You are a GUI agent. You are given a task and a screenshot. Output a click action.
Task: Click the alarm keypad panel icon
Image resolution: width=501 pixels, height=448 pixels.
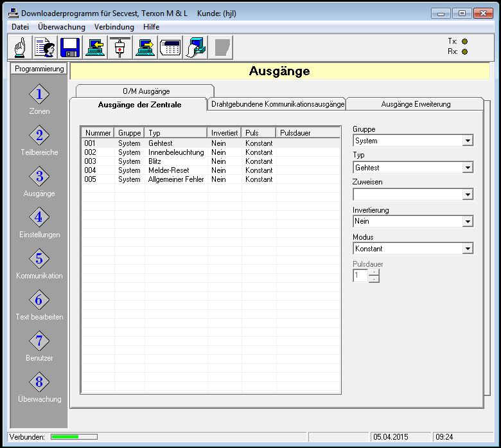click(x=170, y=48)
